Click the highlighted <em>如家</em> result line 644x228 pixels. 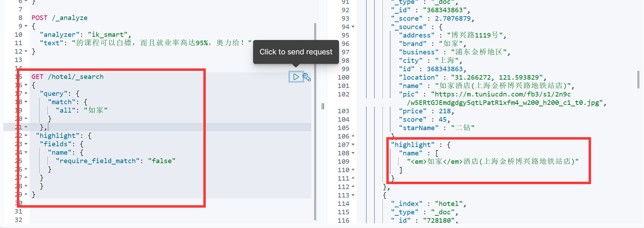point(493,162)
